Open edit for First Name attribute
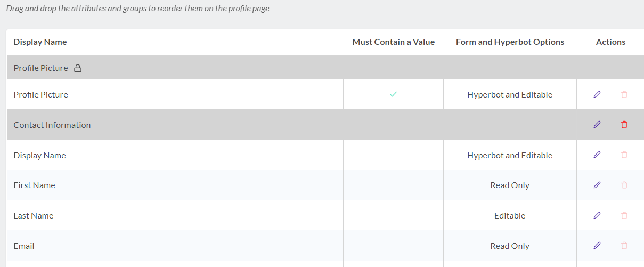 click(597, 185)
